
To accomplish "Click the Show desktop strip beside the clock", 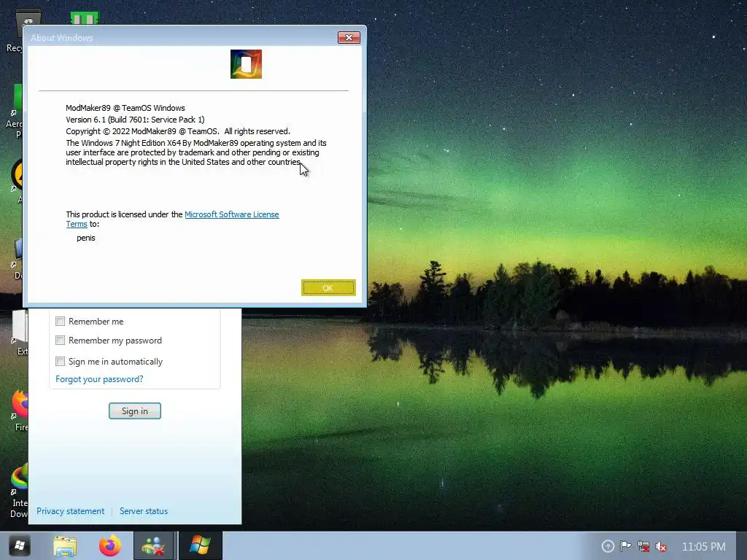I will pos(741,546).
